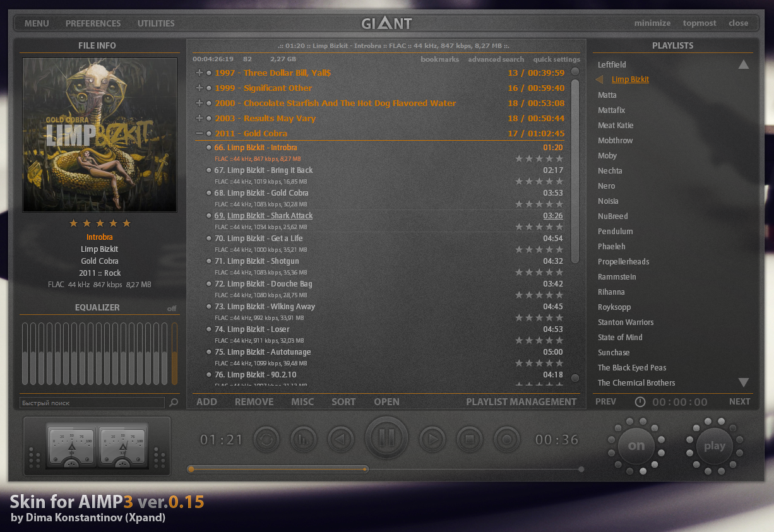This screenshot has width=774, height=532.
Task: Click the first equalizer band slider
Action: (x=25, y=353)
